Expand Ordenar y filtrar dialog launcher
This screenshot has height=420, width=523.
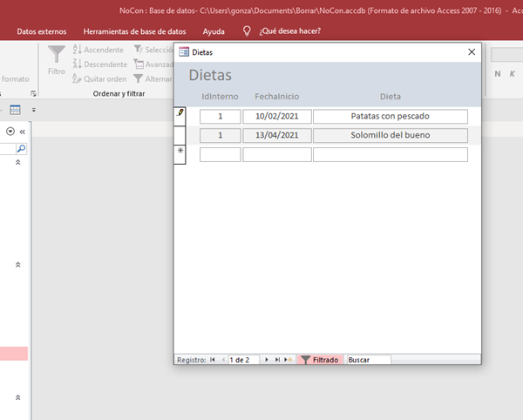(x=34, y=92)
